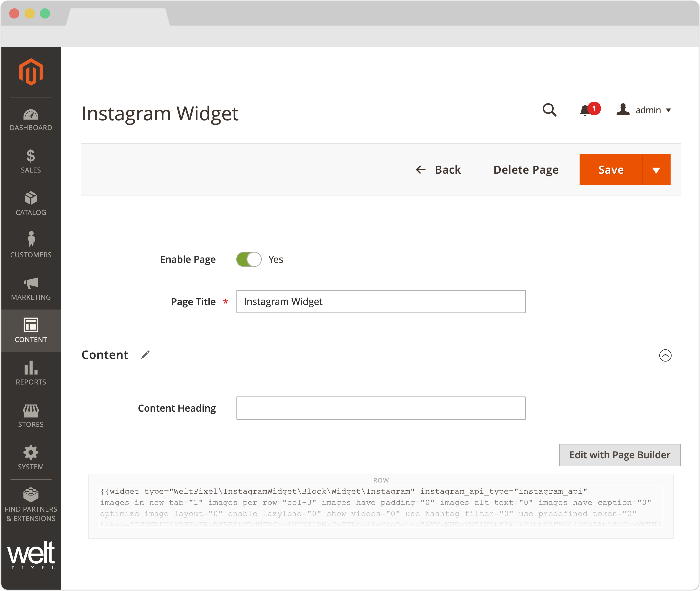The image size is (700, 591).
Task: Select the Content sidebar menu item
Action: [31, 330]
